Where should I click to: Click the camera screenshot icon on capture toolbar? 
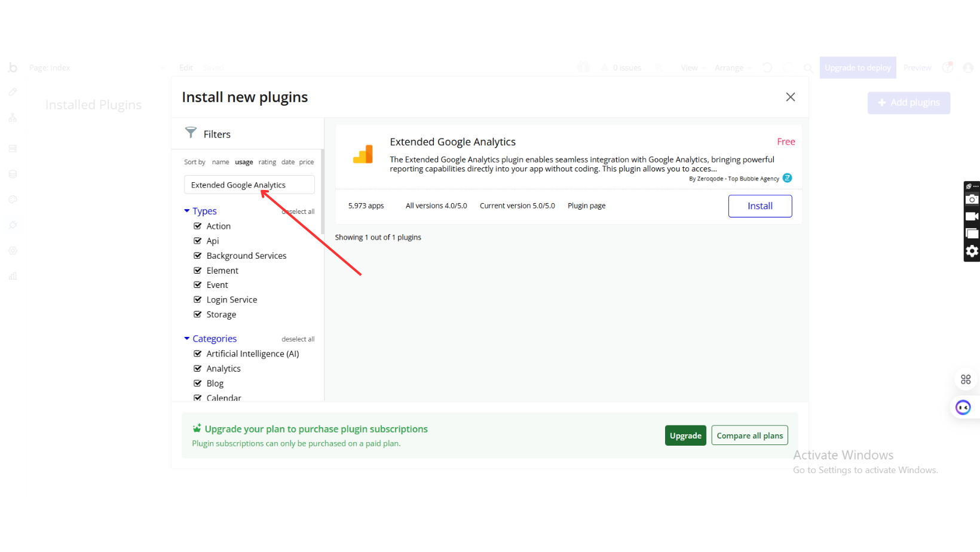tap(972, 200)
